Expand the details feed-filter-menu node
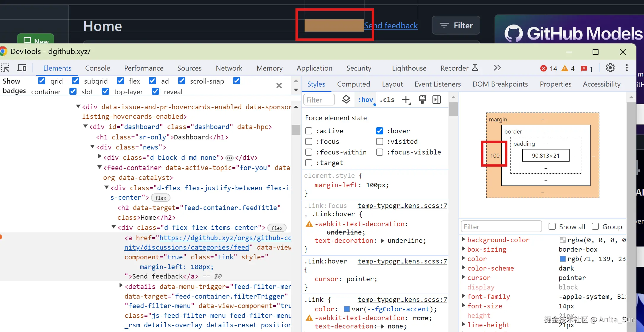The height and width of the screenshot is (332, 644). (121, 285)
